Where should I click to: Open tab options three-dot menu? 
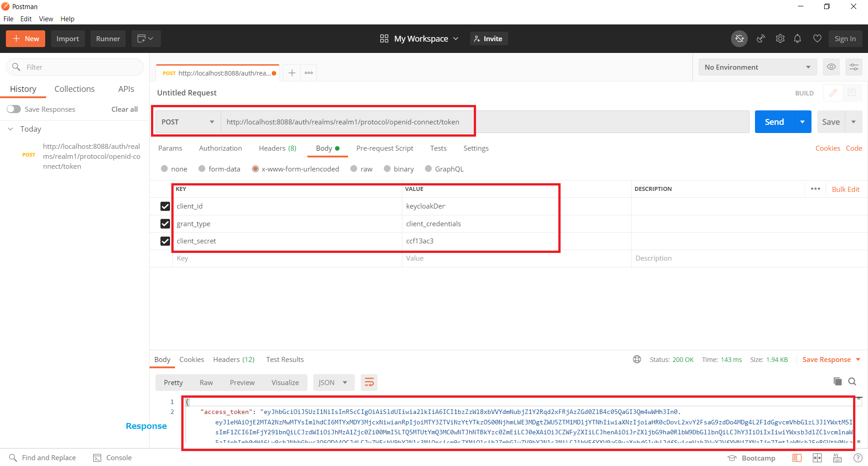(x=309, y=73)
